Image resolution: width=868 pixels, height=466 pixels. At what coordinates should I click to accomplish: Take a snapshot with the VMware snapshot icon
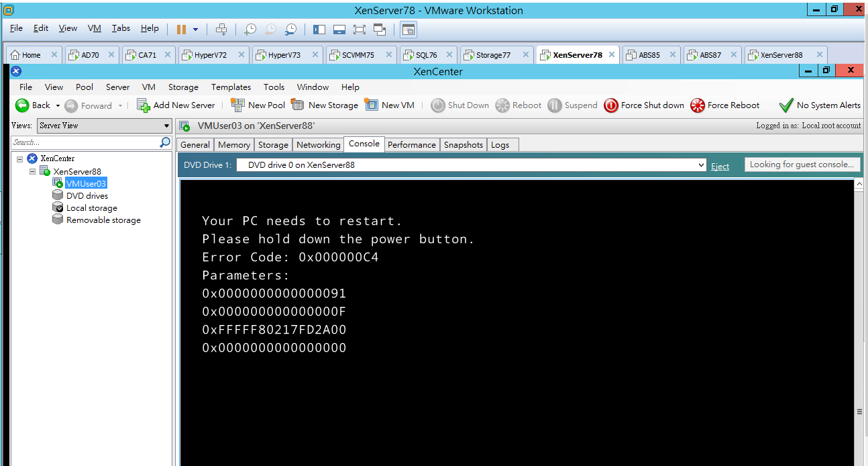coord(250,29)
